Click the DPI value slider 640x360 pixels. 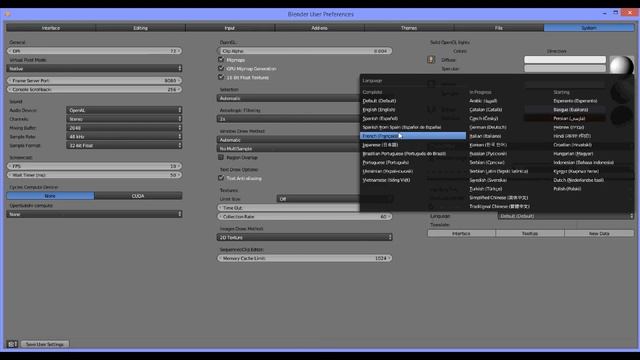(x=94, y=51)
